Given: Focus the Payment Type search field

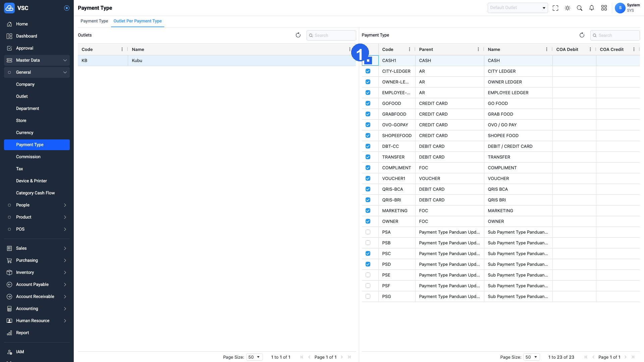Looking at the screenshot, I should (615, 35).
